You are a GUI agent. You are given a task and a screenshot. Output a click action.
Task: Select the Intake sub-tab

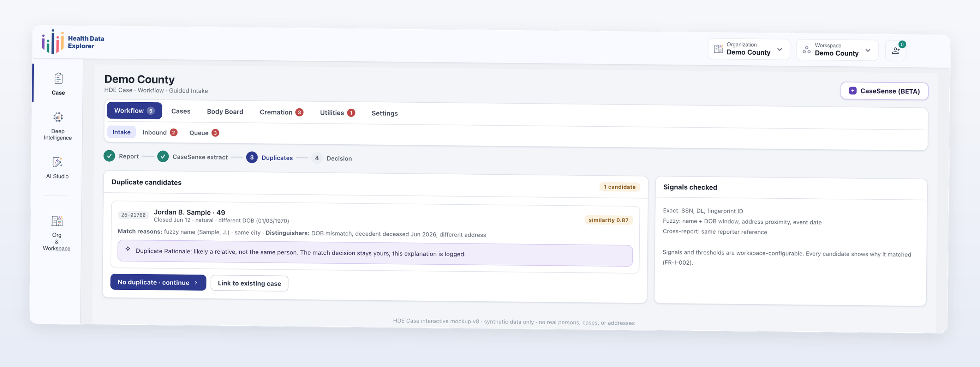(x=121, y=132)
